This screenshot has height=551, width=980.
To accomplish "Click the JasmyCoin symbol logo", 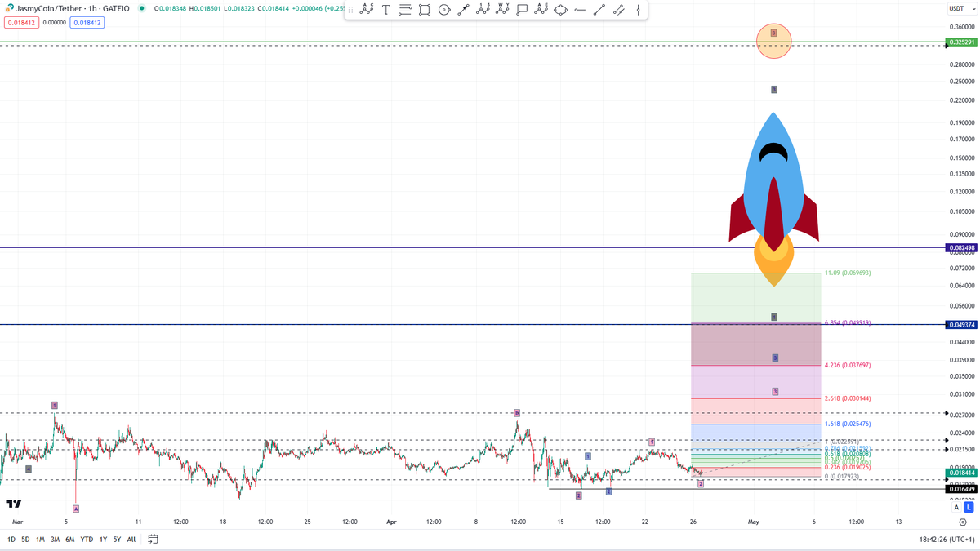I will pyautogui.click(x=10, y=8).
